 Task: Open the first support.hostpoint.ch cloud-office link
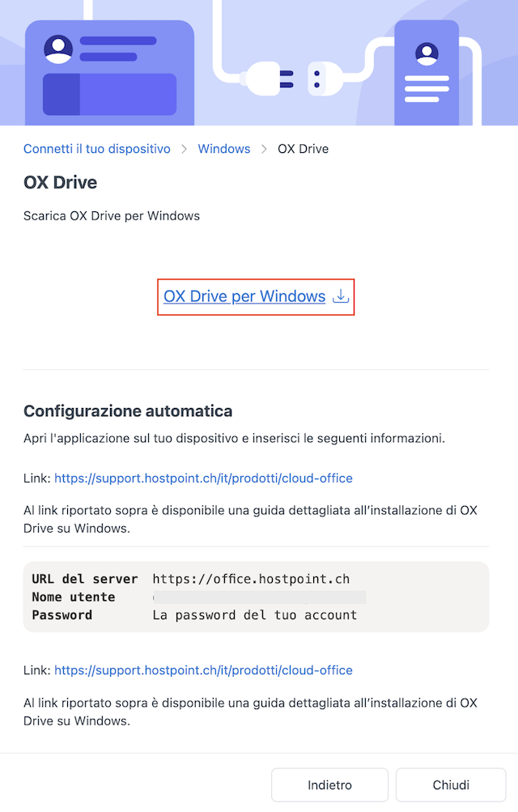click(203, 478)
